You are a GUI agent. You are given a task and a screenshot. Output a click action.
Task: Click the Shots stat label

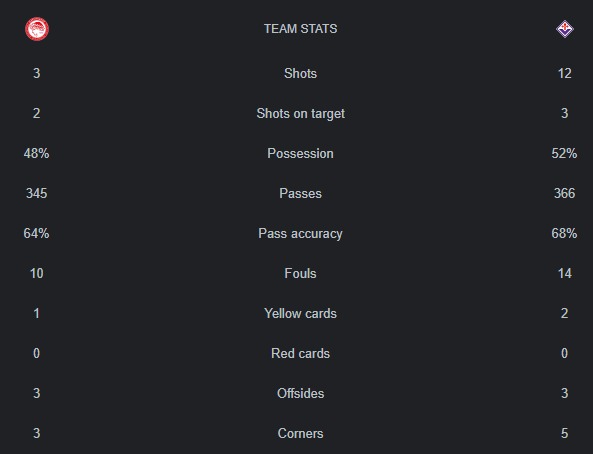coord(300,73)
